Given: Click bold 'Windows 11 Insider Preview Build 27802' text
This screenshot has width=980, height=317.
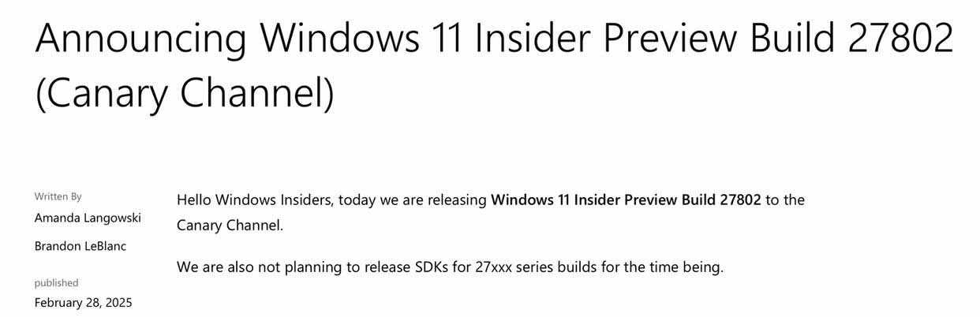Looking at the screenshot, I should pos(626,200).
